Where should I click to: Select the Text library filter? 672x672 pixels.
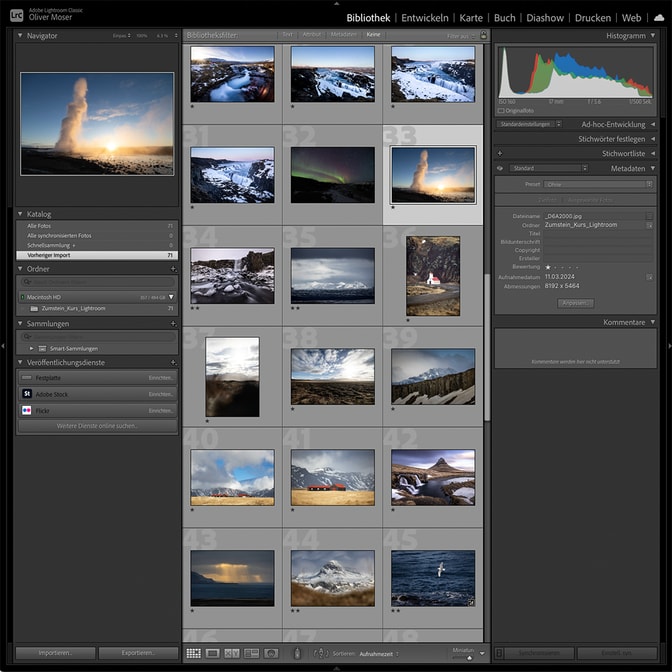pos(288,35)
